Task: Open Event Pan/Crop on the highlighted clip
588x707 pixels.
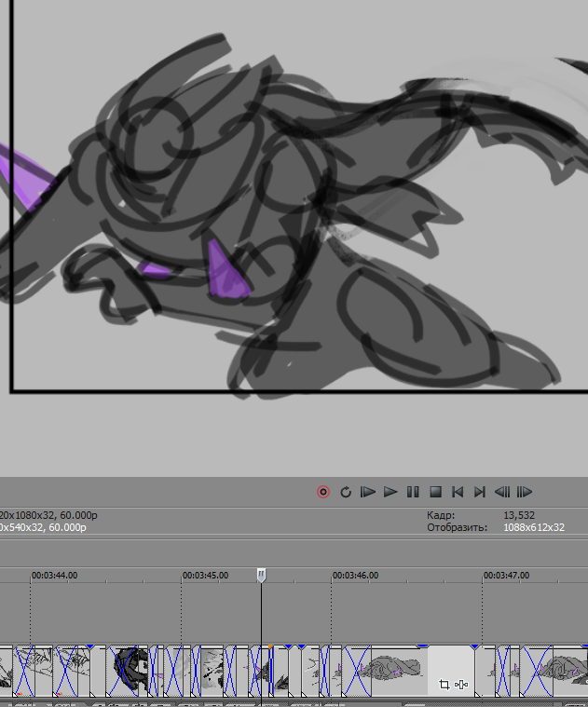Action: [444, 685]
